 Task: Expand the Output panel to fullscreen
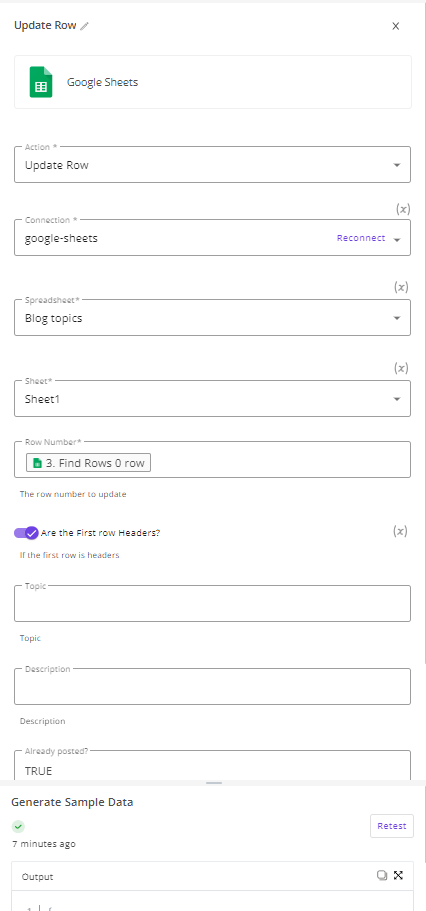(399, 876)
